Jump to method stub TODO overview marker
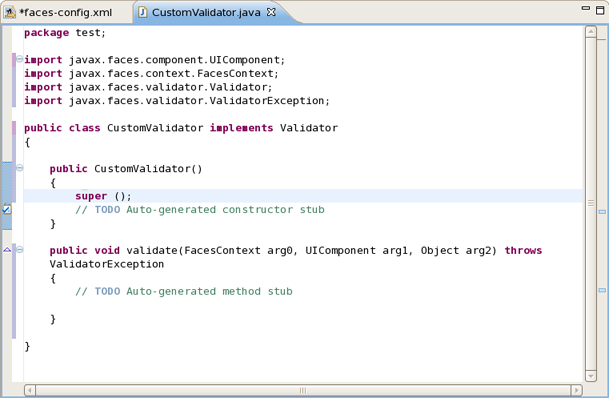The image size is (609, 398). click(602, 290)
